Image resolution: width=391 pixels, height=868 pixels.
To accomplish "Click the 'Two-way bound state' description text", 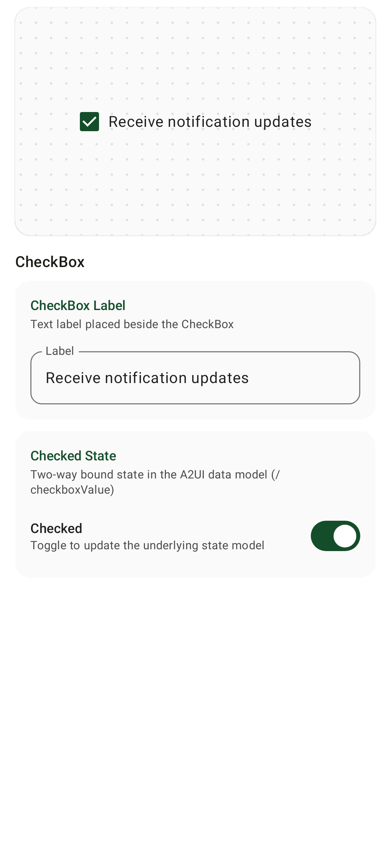I will click(155, 482).
